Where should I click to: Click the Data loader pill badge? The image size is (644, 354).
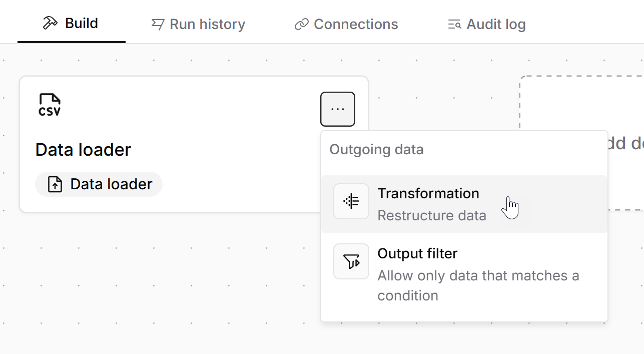(99, 184)
